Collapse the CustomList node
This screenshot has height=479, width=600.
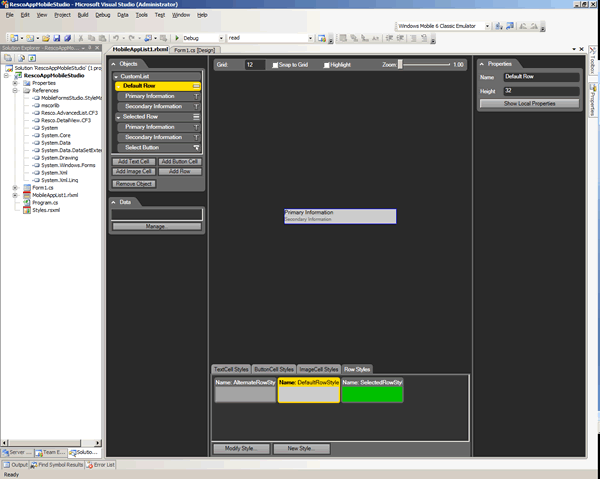116,77
